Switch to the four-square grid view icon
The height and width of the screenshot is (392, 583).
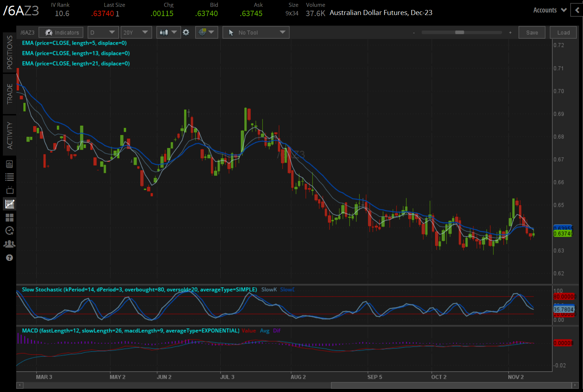[10, 218]
